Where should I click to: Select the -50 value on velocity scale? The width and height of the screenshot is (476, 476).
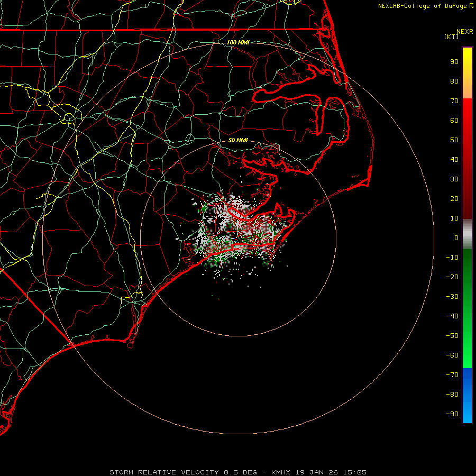(x=452, y=336)
